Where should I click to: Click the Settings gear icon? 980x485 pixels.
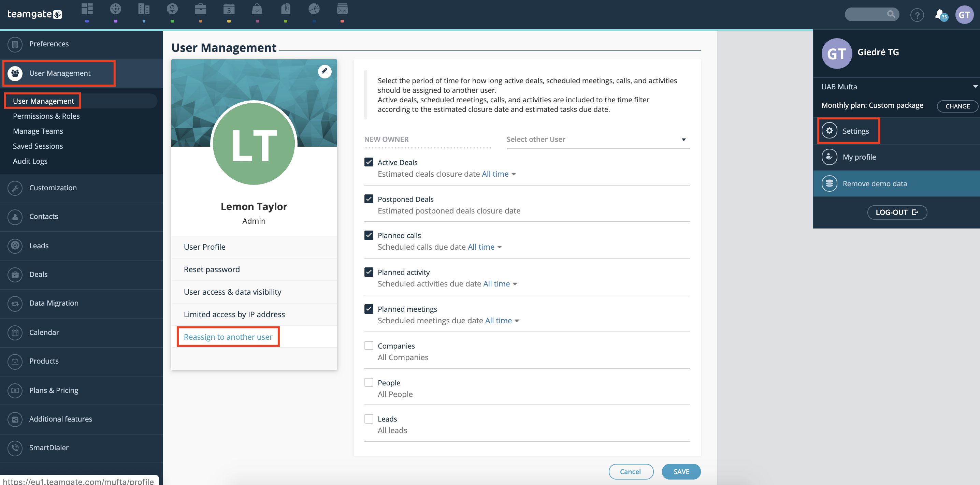tap(829, 131)
